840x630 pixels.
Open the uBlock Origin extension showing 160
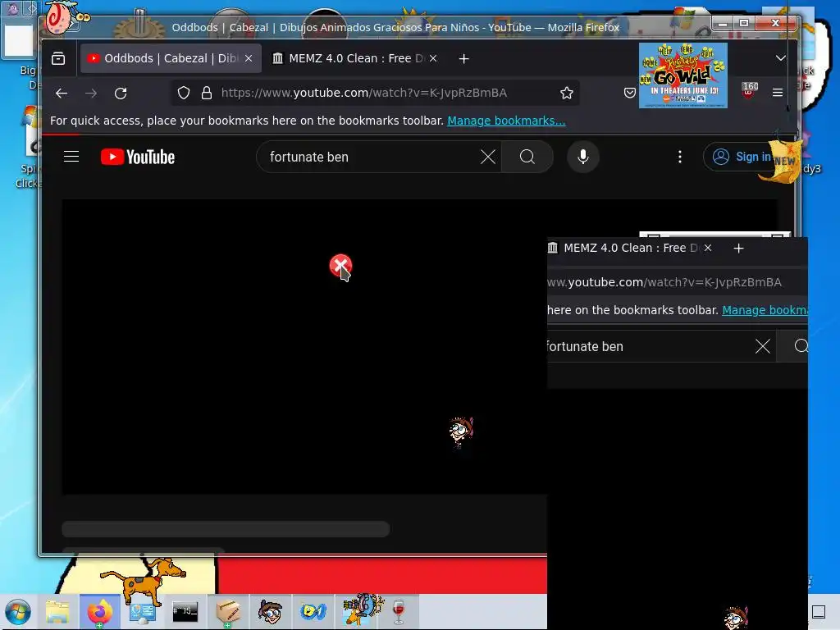click(749, 90)
